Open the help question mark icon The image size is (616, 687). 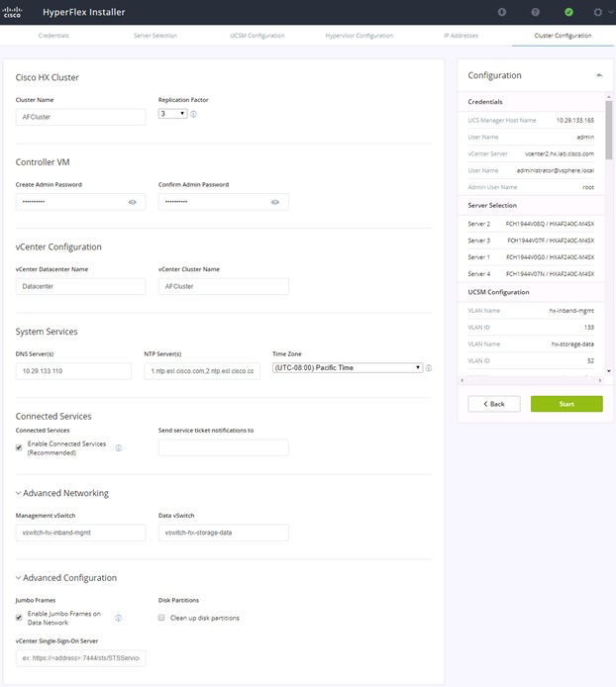pyautogui.click(x=536, y=12)
